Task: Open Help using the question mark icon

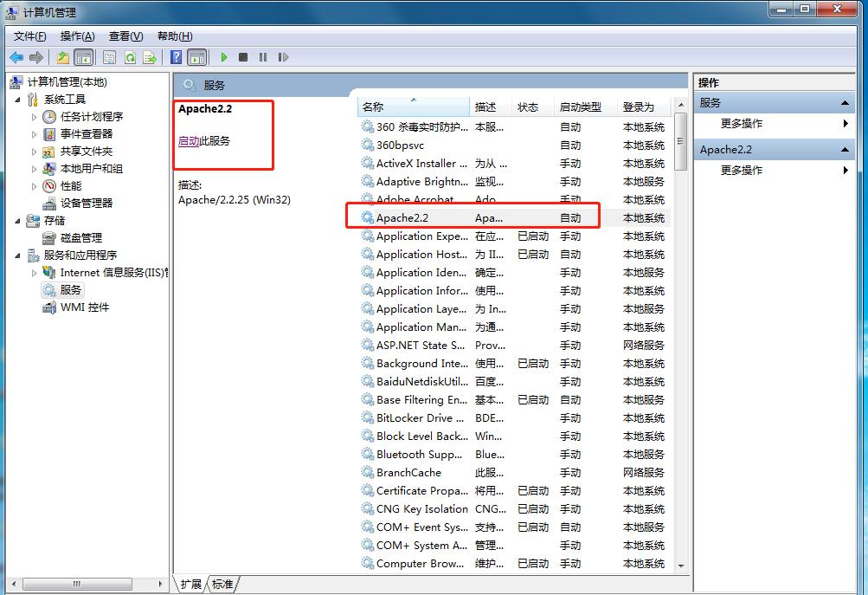Action: 177,57
